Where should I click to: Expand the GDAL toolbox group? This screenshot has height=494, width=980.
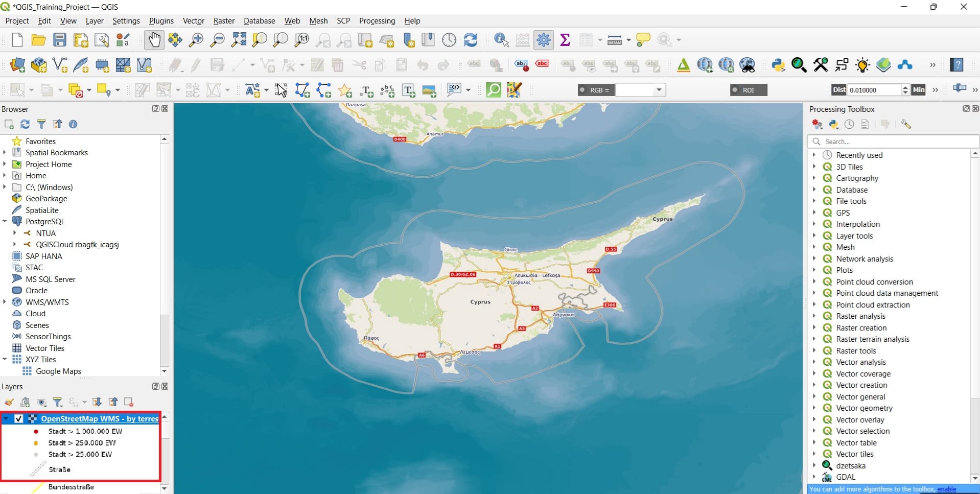pos(814,477)
